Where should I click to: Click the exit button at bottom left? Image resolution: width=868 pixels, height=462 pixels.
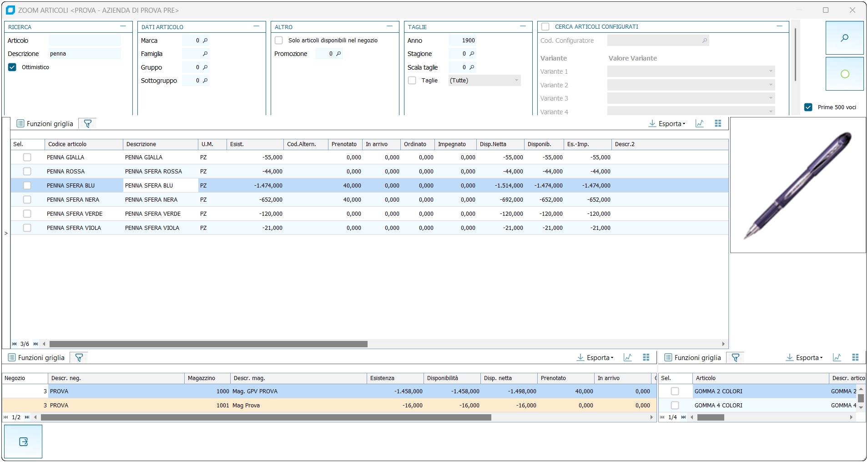click(x=23, y=442)
